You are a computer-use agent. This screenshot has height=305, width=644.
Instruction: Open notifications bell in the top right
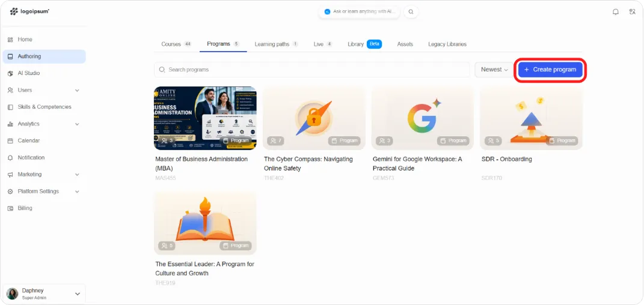tap(615, 12)
